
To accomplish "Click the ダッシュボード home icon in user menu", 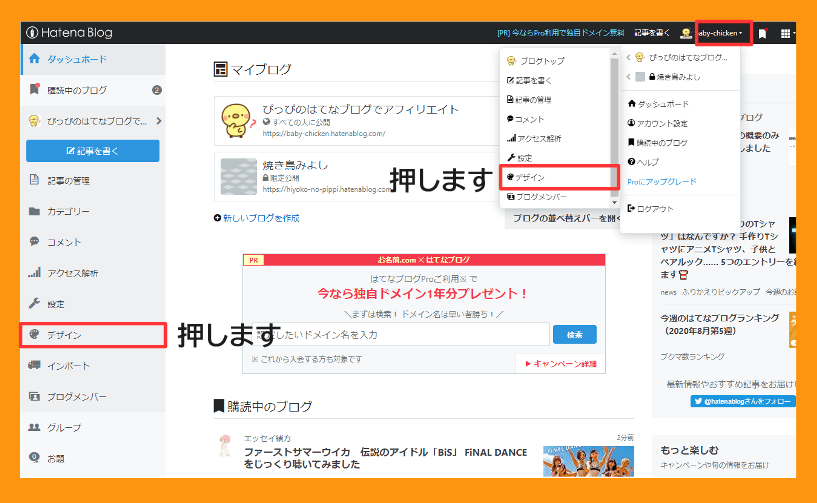I will click(x=632, y=103).
